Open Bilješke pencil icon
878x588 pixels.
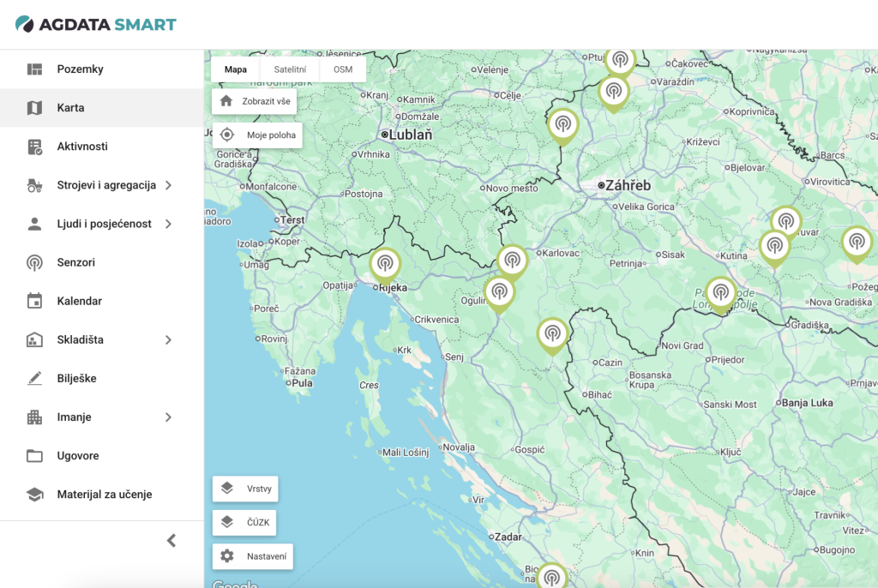(34, 379)
